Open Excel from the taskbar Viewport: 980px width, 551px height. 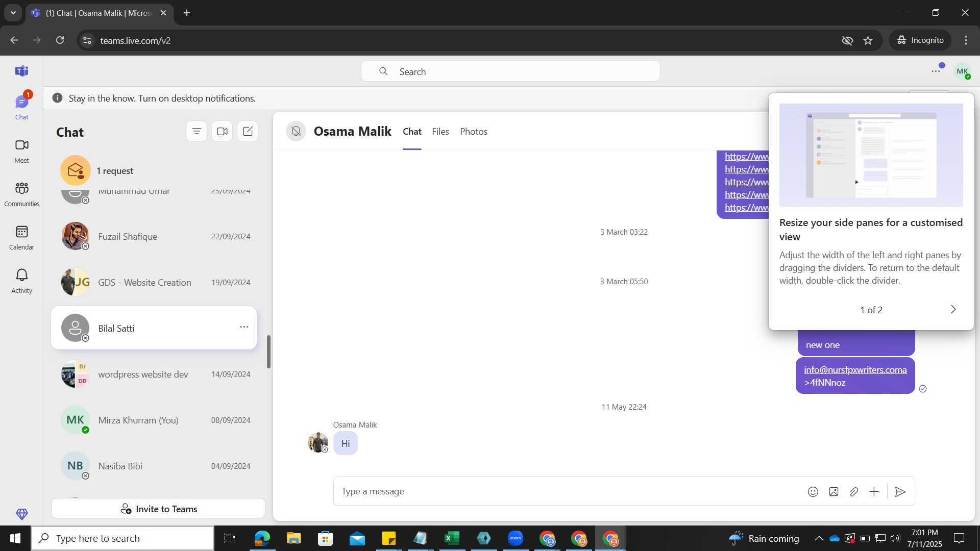coord(452,538)
